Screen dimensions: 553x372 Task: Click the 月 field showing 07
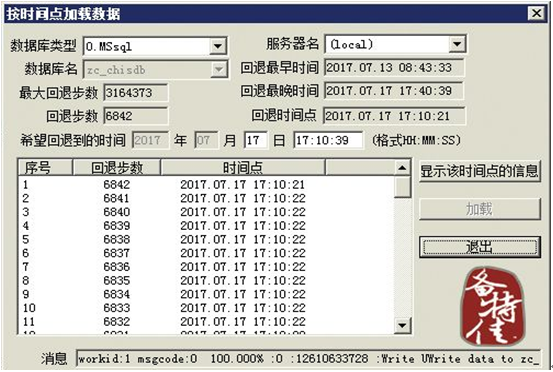(x=206, y=140)
